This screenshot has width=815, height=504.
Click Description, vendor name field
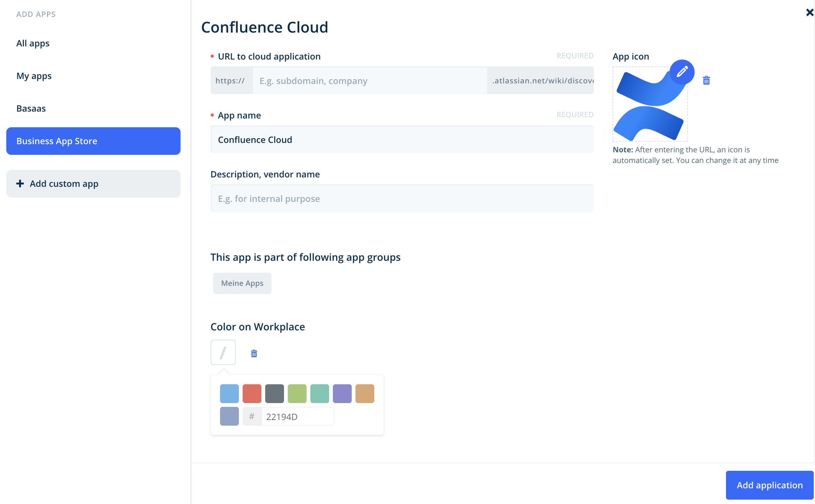(402, 198)
